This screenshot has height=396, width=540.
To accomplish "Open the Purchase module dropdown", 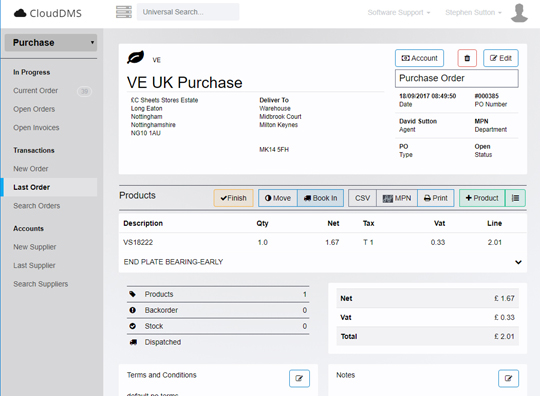I will coord(51,43).
